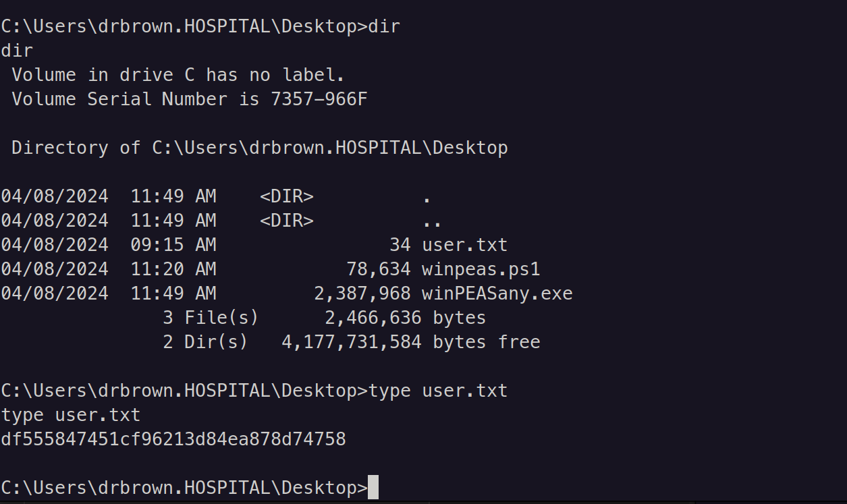Click the user flag hash output
The image size is (847, 504).
click(173, 439)
